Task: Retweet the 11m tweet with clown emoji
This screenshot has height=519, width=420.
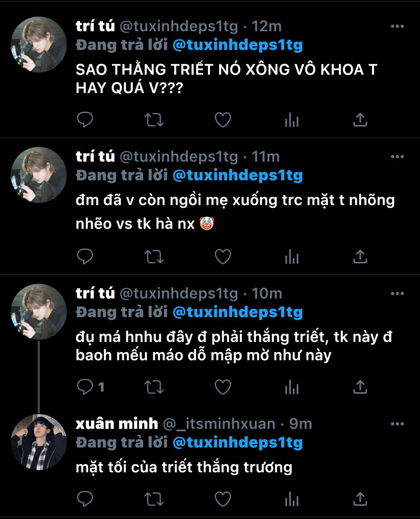Action: pyautogui.click(x=154, y=257)
